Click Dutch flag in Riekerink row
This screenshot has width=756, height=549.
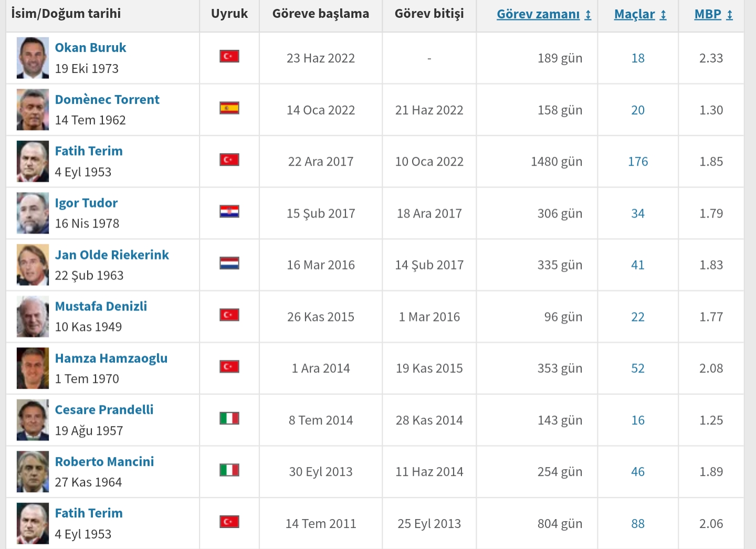coord(229,263)
